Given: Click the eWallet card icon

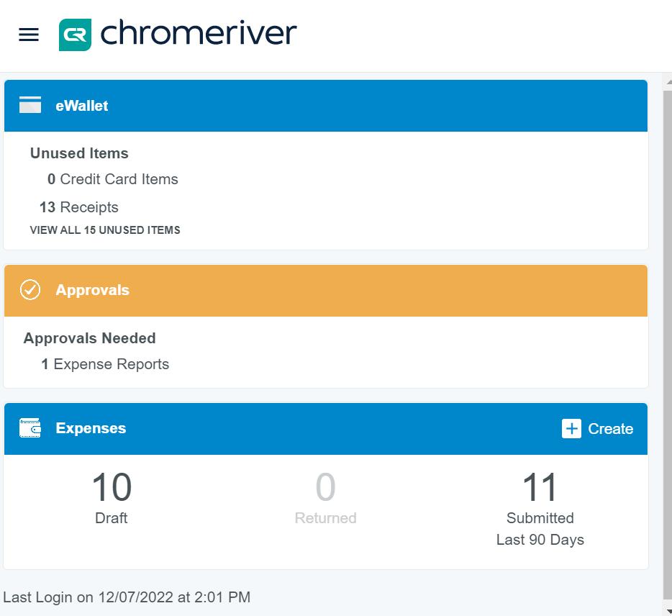Looking at the screenshot, I should tap(30, 105).
